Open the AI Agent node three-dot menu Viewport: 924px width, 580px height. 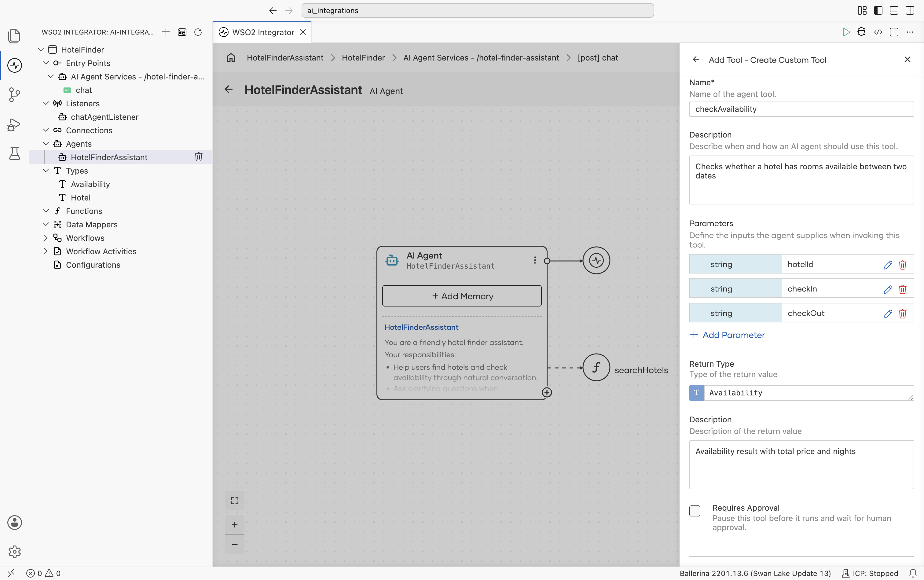coord(535,260)
